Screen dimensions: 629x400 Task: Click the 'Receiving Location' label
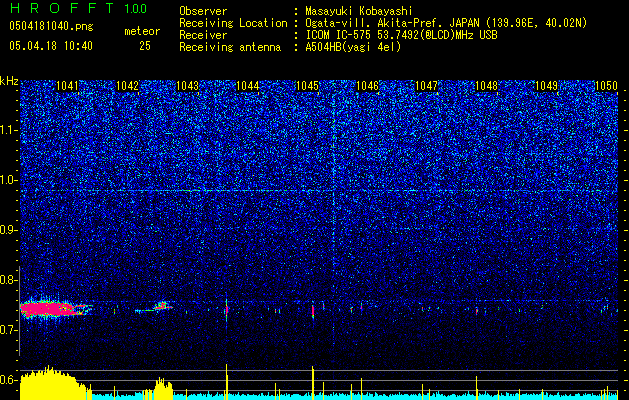click(x=233, y=23)
